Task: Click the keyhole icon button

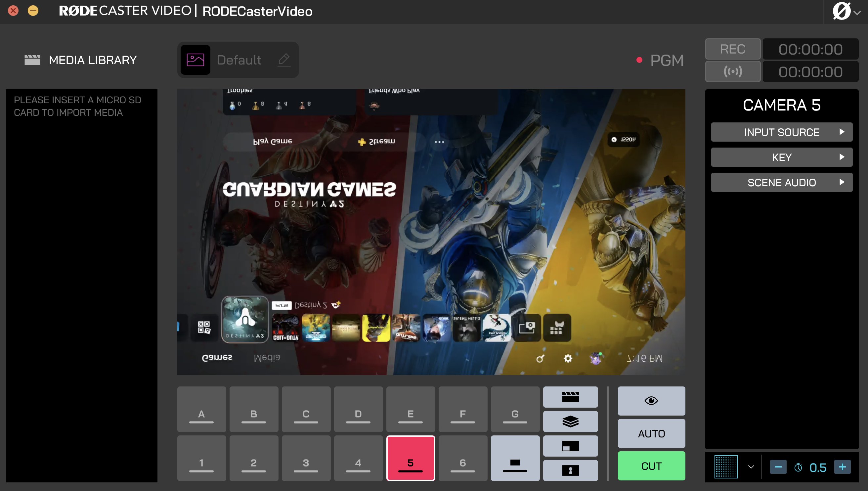Action: (x=570, y=470)
